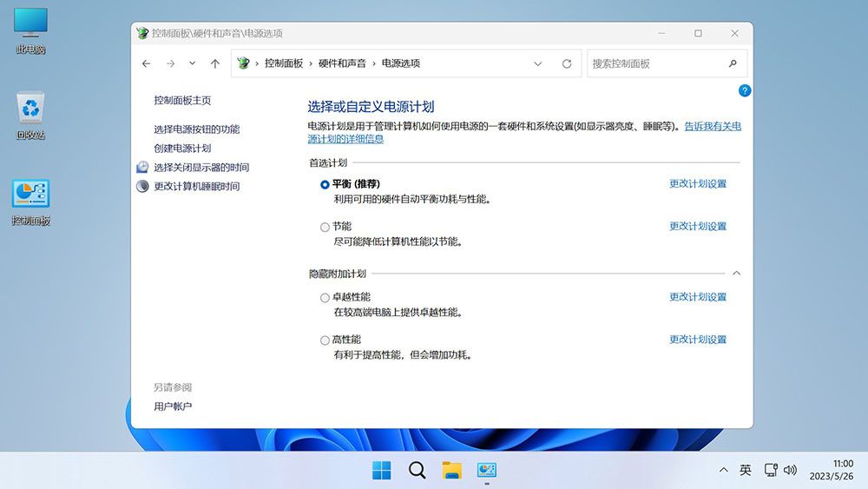Open taskbar Search

pos(417,470)
